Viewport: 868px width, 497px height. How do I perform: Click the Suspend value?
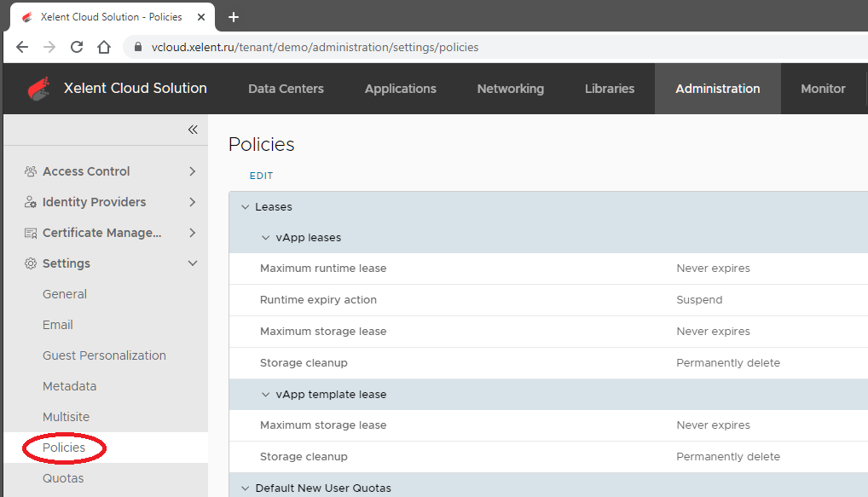(x=699, y=299)
